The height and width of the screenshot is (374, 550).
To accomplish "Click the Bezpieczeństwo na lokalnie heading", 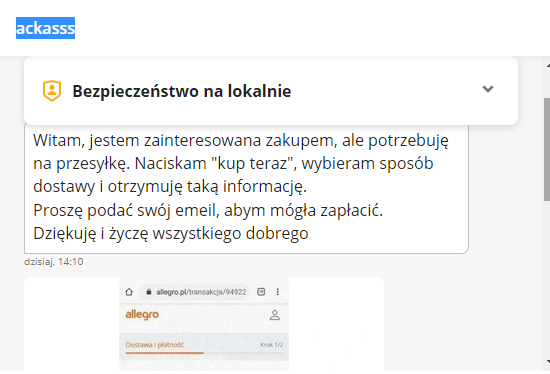I will pyautogui.click(x=182, y=91).
